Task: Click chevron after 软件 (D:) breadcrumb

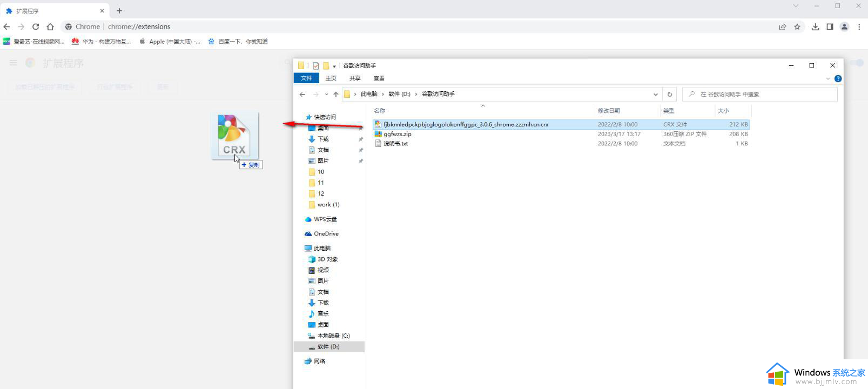Action: (416, 94)
